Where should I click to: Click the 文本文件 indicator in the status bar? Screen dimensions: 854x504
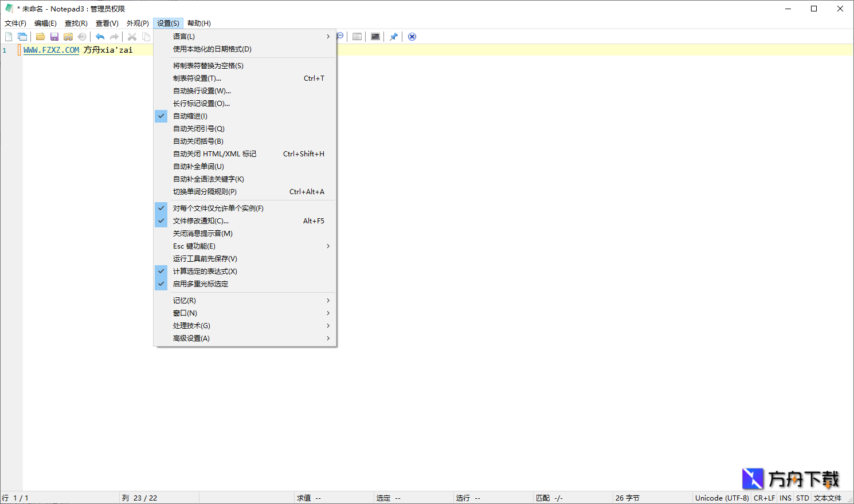[x=828, y=498]
